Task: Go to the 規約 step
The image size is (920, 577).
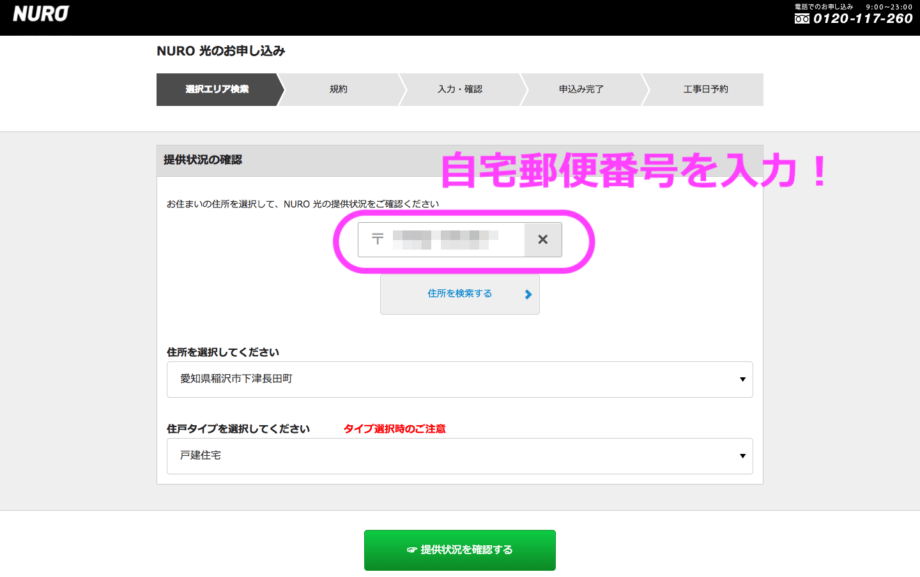Action: [339, 89]
